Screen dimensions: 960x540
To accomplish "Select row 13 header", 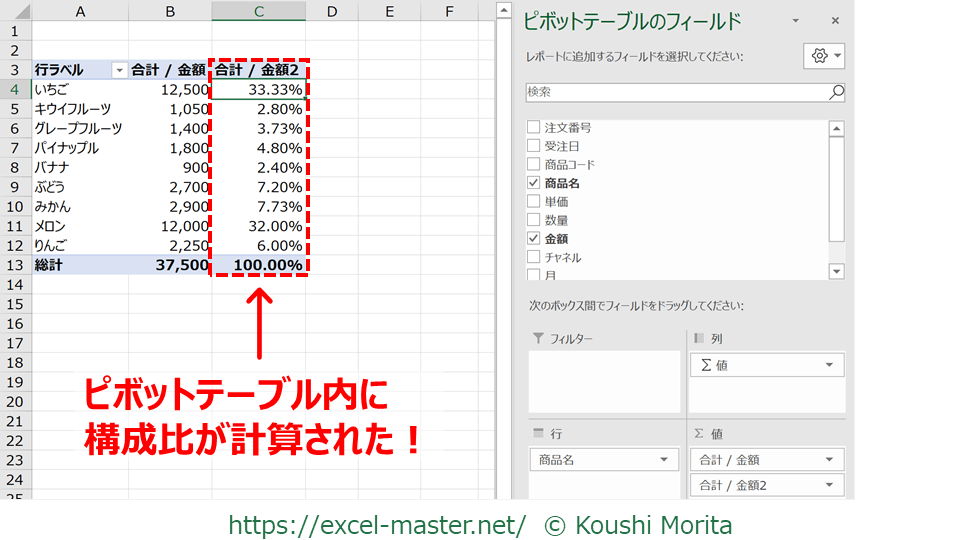I will [15, 265].
